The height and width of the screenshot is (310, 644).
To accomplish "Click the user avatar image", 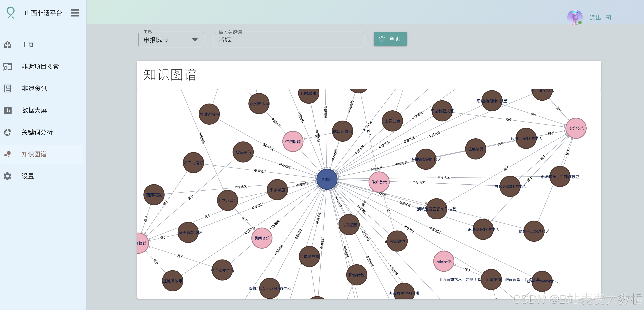I will point(575,17).
